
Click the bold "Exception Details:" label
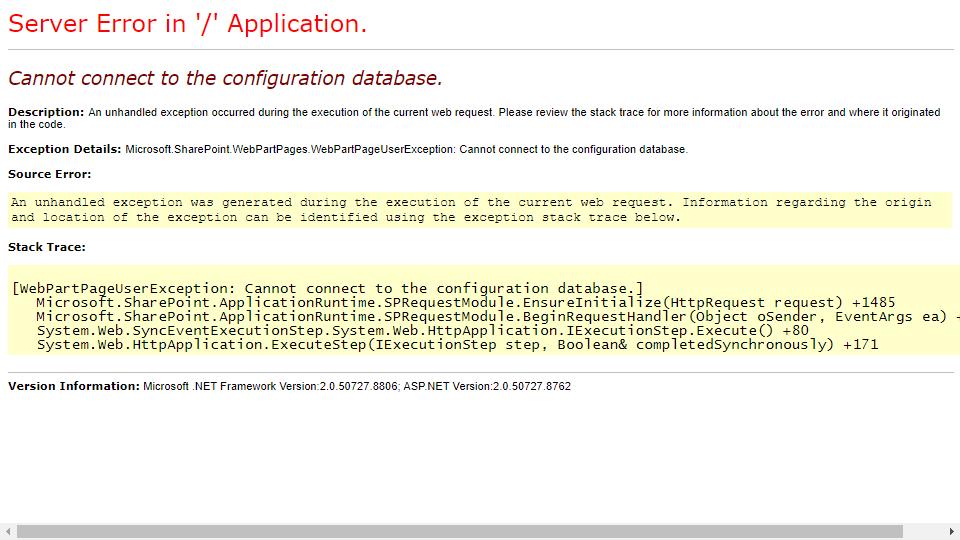[65, 149]
